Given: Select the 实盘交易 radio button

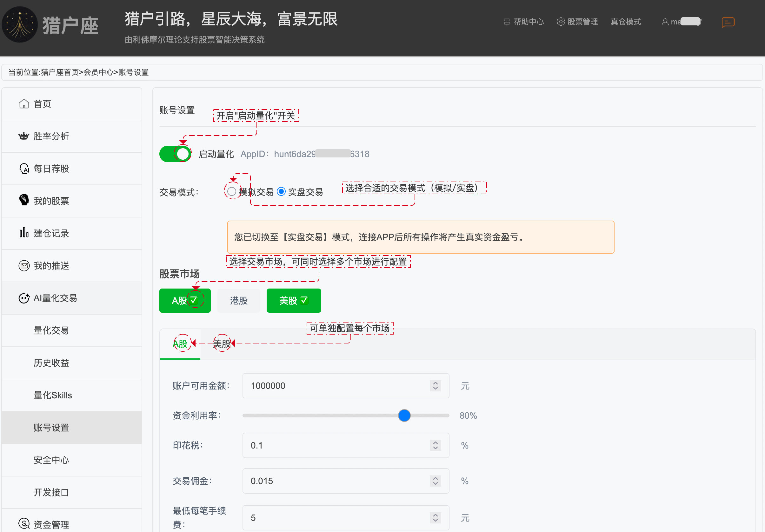Looking at the screenshot, I should click(281, 191).
